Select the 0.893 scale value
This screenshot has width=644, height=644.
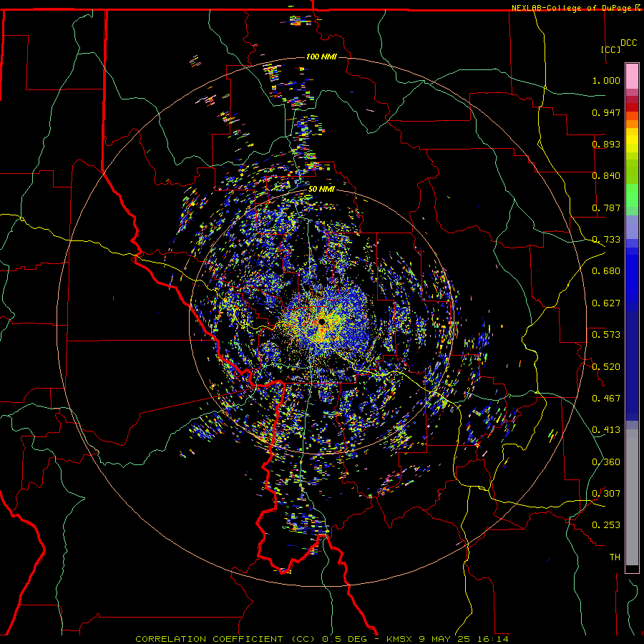pos(606,144)
